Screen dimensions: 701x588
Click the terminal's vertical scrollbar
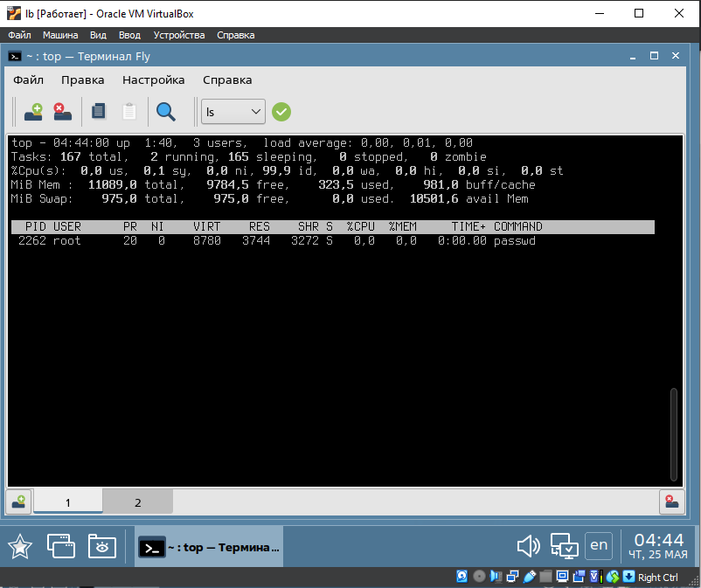[674, 434]
